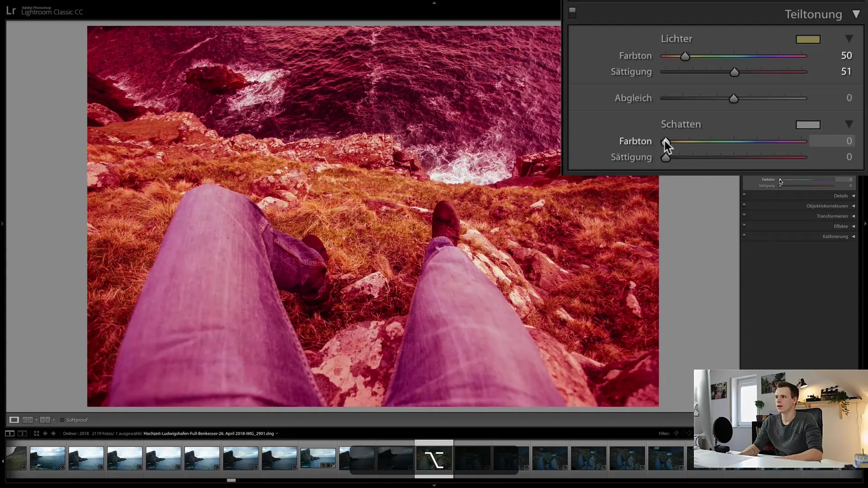Click the Abgleich value field
The width and height of the screenshot is (868, 488).
pos(849,98)
